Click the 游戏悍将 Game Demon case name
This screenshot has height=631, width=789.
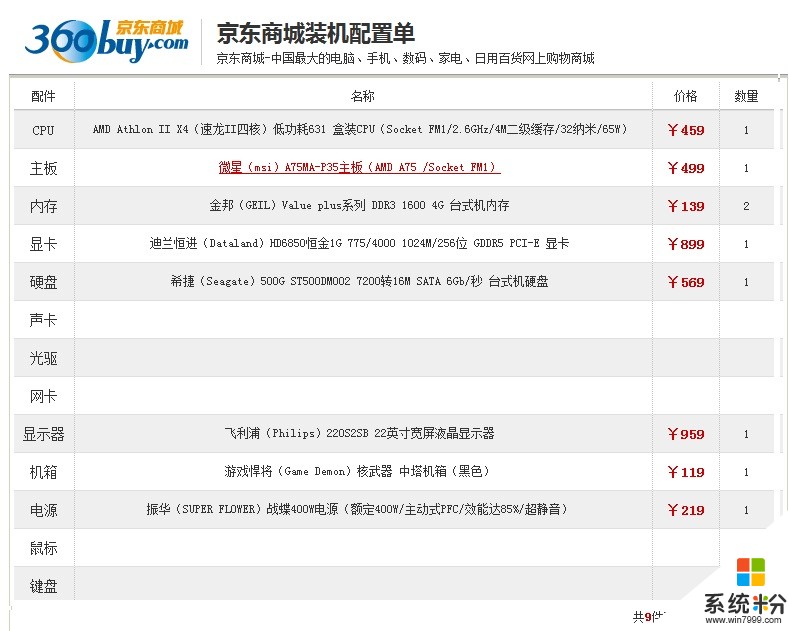tap(357, 471)
